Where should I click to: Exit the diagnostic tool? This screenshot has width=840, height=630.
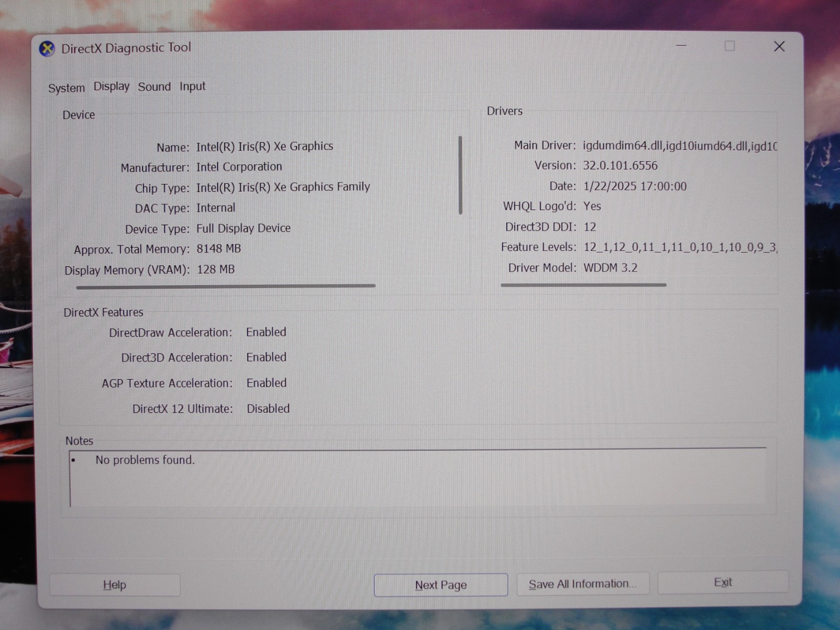tap(722, 582)
